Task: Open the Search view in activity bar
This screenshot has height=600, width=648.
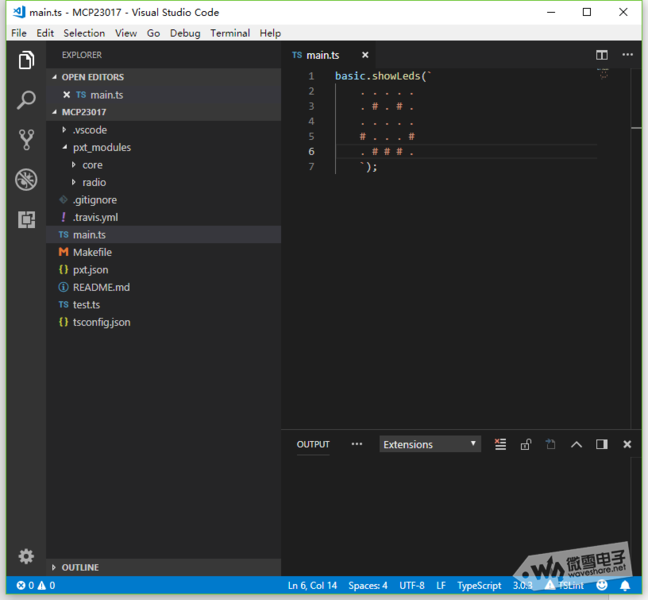Action: point(26,100)
